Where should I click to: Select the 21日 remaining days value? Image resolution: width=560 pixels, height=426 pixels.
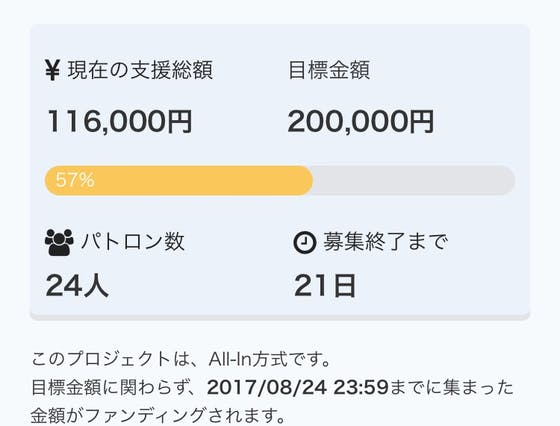[325, 286]
